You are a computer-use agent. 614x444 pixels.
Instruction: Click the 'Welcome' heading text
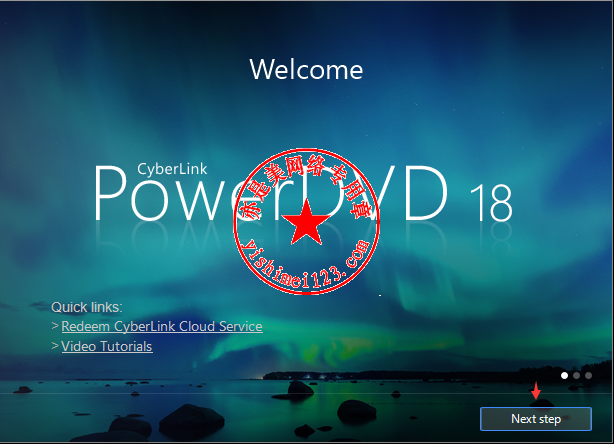306,70
